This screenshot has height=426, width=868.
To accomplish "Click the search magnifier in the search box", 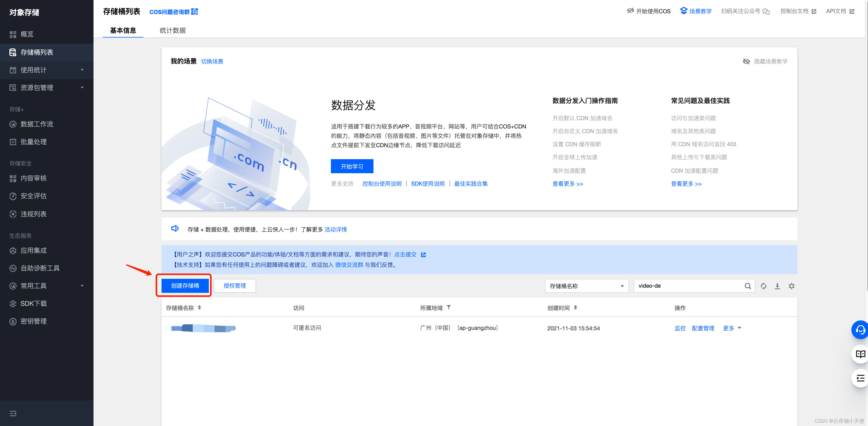I will coord(748,286).
